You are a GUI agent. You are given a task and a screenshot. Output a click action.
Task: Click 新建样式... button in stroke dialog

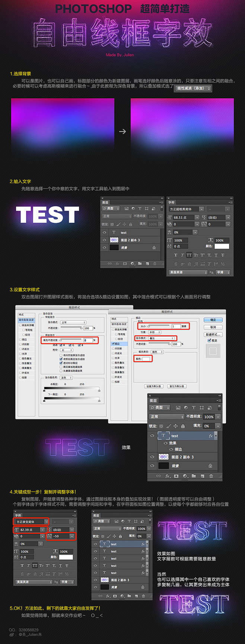(213, 334)
